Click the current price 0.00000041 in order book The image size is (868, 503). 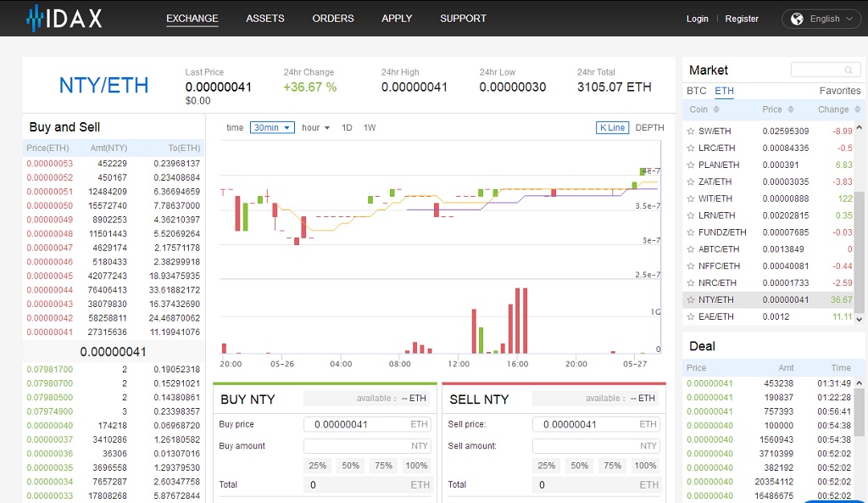point(113,352)
